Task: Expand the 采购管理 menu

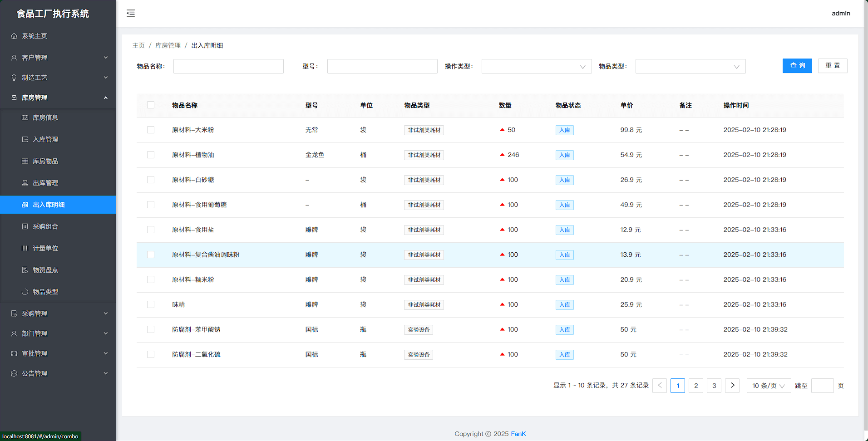Action: (x=58, y=314)
